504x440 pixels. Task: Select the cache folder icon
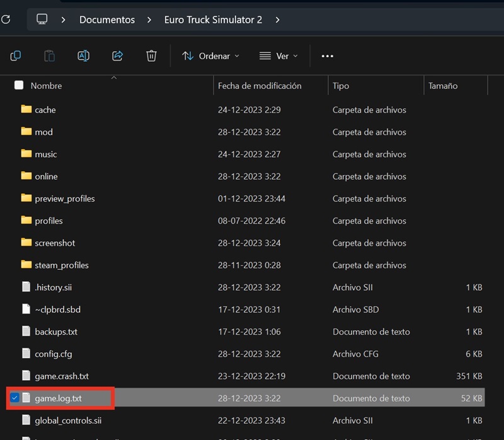26,109
